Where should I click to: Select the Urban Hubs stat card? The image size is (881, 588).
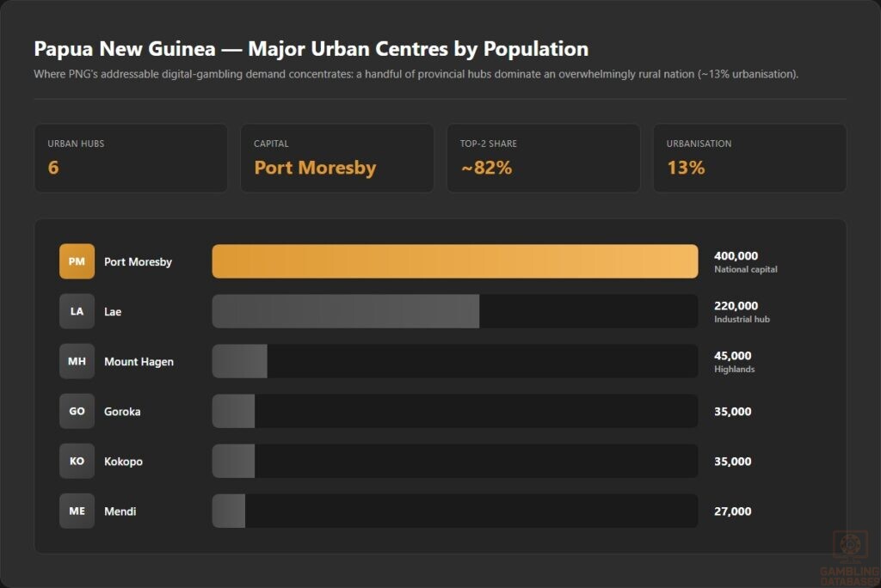coord(131,158)
